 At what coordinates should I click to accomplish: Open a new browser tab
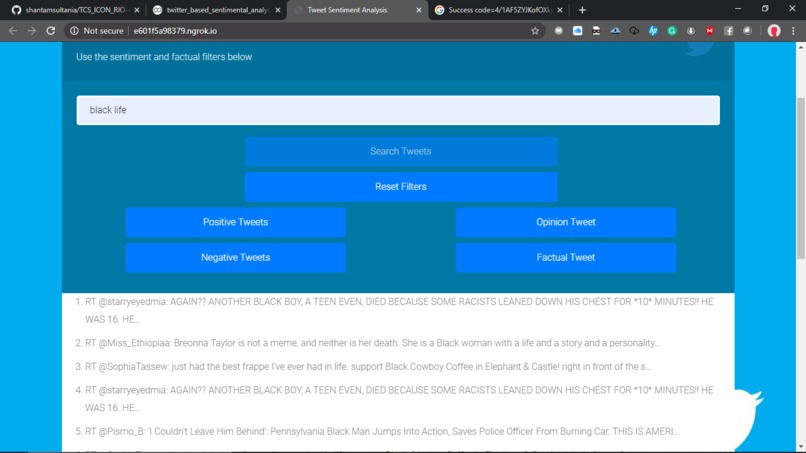coord(582,10)
